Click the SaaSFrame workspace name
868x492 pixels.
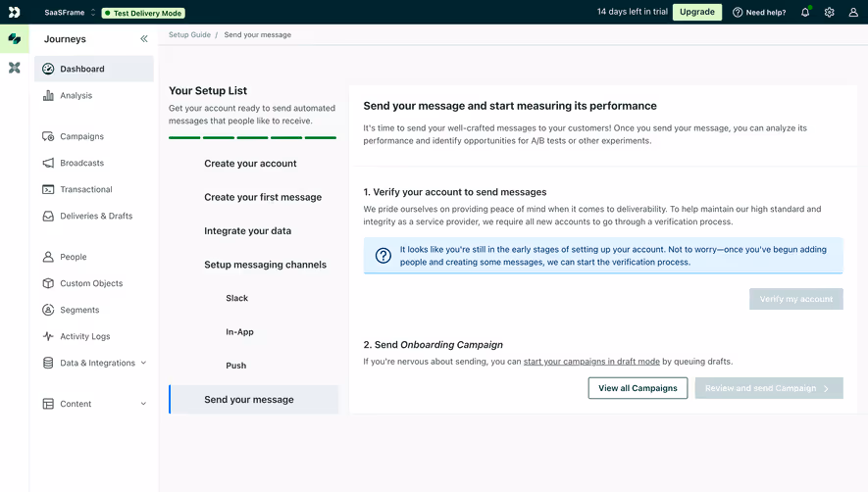coord(64,12)
